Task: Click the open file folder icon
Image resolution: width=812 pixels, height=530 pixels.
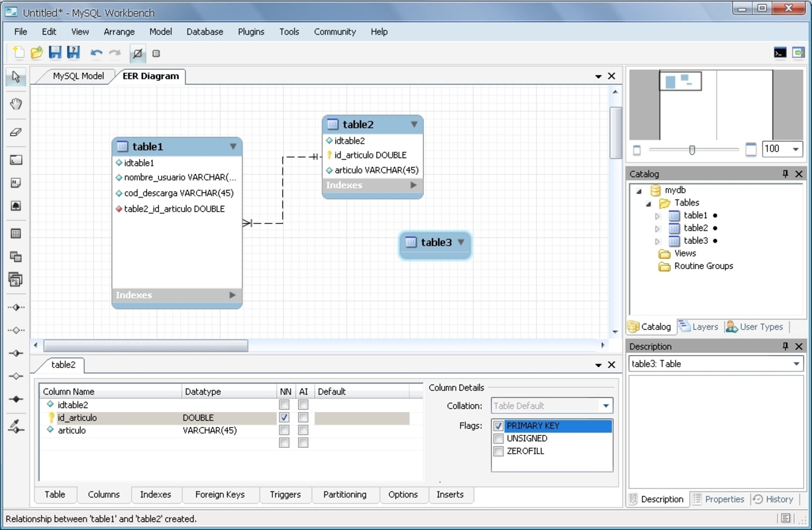Action: click(x=36, y=53)
